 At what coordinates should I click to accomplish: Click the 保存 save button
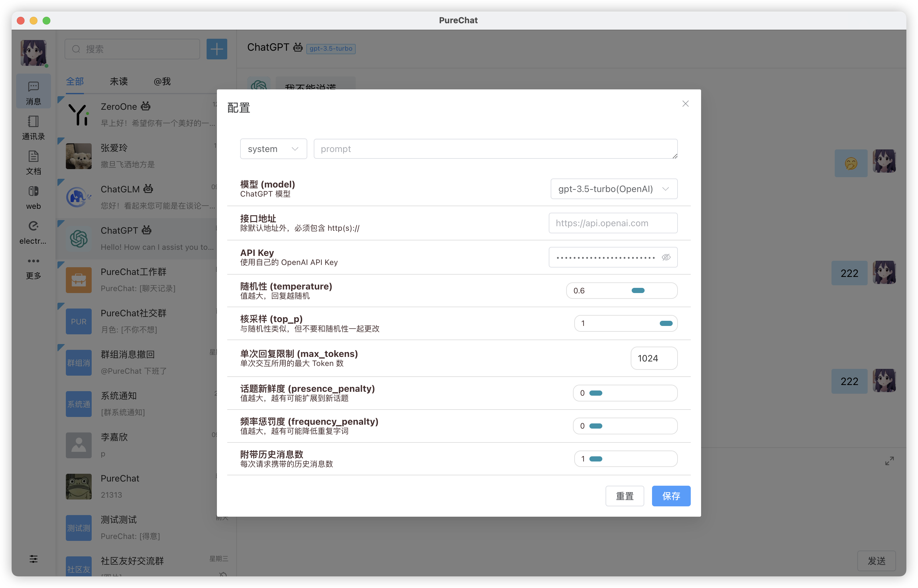671,496
